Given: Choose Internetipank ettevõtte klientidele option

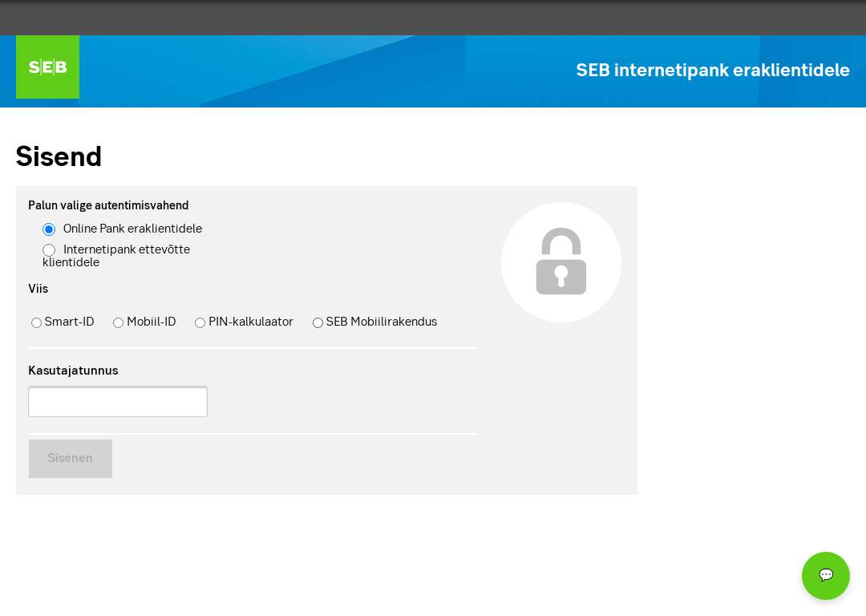Looking at the screenshot, I should 49,250.
